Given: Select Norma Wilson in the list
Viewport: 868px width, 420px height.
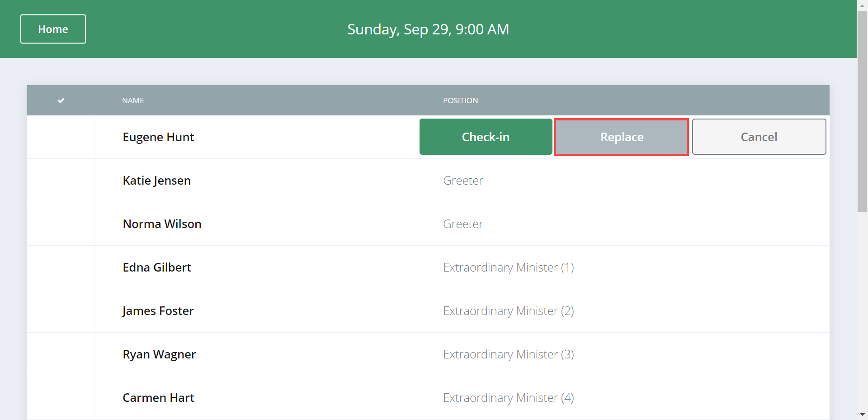Looking at the screenshot, I should [x=162, y=224].
